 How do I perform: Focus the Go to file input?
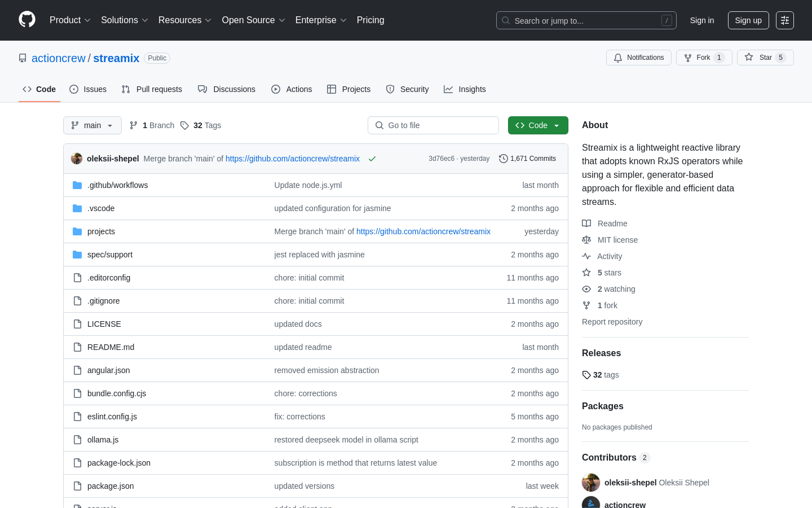[433, 125]
